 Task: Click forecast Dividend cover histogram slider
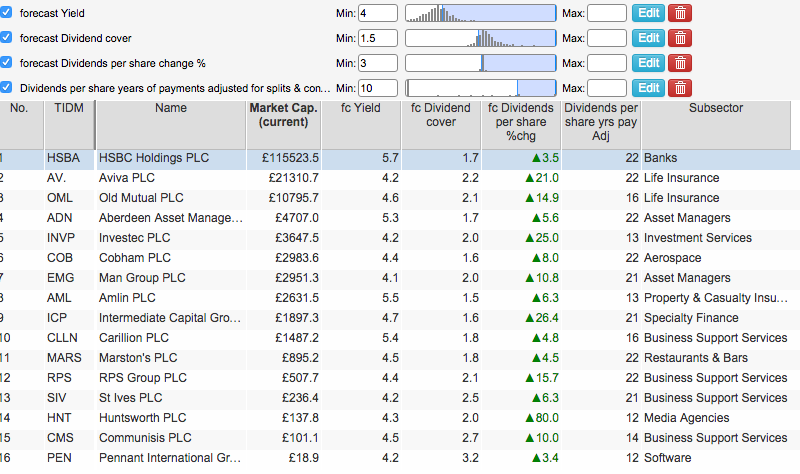tap(481, 38)
